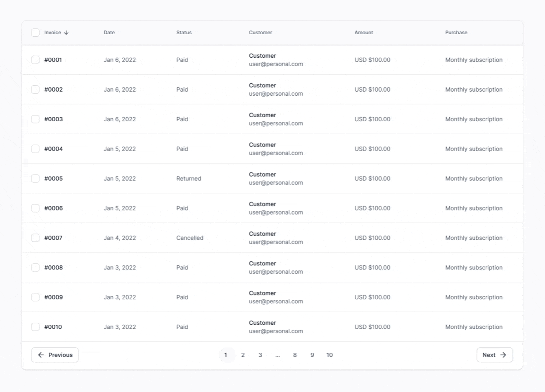
Task: Sort by the Date column header
Action: [x=109, y=33]
